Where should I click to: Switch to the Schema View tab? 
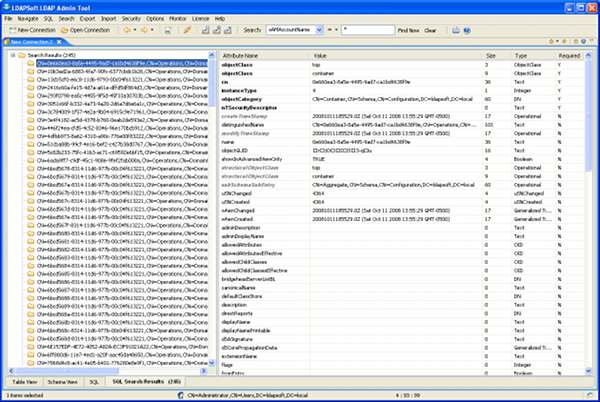(62, 382)
